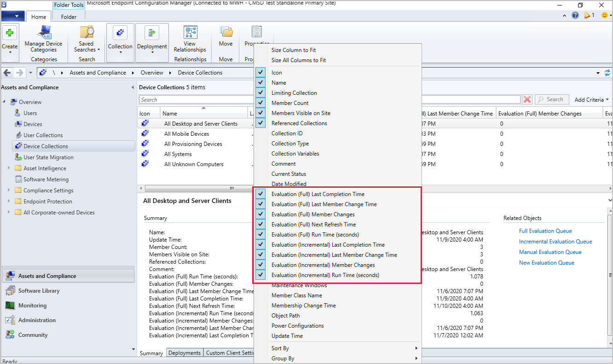Sort by Evaluation (Full) Member Changes header
Image resolution: width=613 pixels, height=364 pixels.
[549, 114]
